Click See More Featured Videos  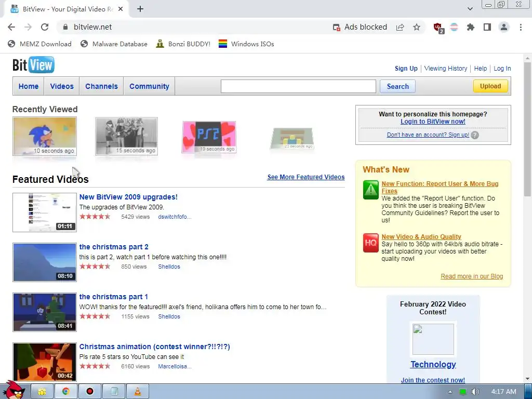[x=305, y=177]
